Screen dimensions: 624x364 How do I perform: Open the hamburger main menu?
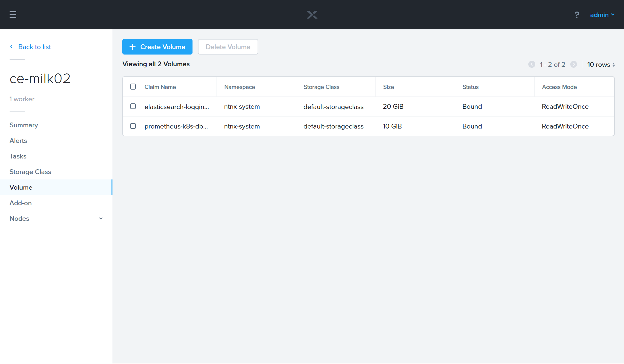point(13,14)
